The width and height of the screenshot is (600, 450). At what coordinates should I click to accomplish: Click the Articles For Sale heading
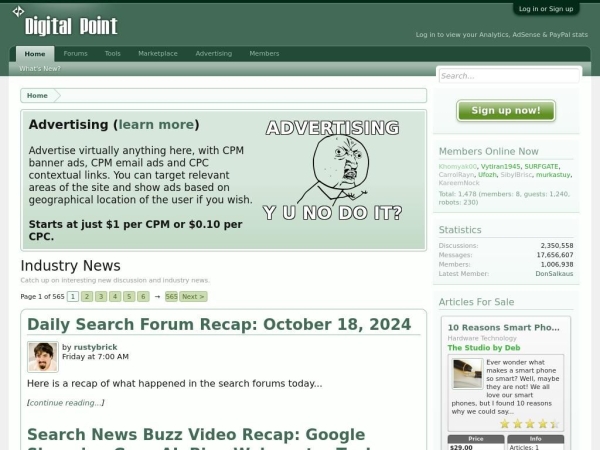pos(476,302)
